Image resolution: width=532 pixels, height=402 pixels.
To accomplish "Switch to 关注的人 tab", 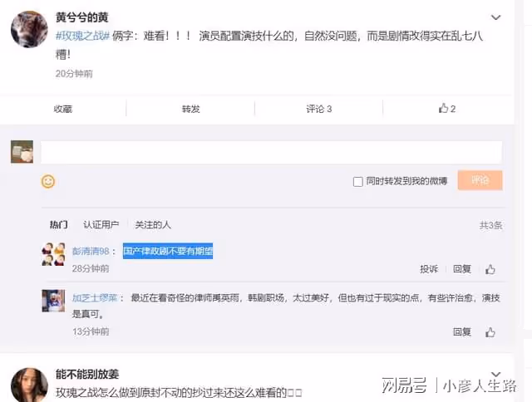I will [153, 225].
